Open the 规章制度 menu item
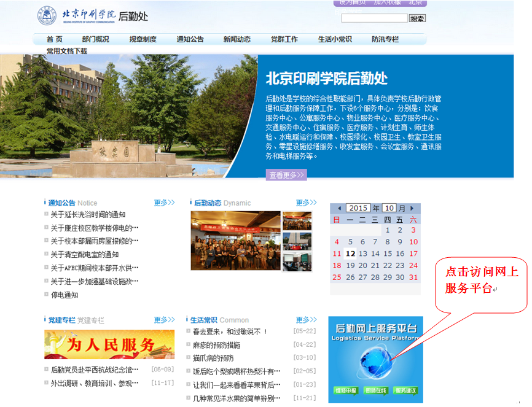The width and height of the screenshot is (532, 407). click(143, 39)
